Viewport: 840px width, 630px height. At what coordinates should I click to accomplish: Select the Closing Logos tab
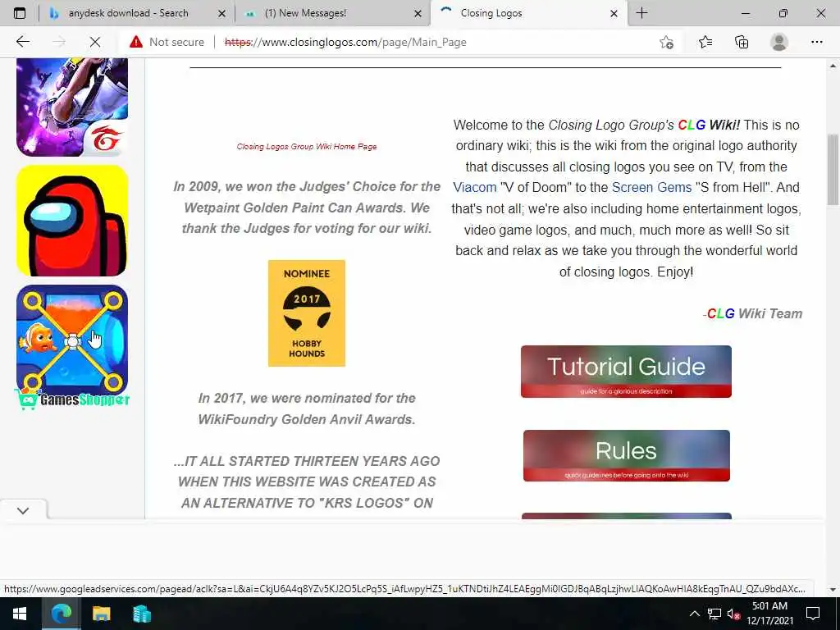[x=527, y=13]
